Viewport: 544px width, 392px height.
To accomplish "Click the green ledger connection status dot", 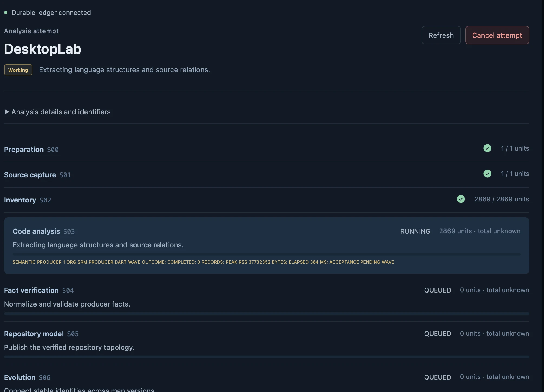I will click(x=6, y=12).
